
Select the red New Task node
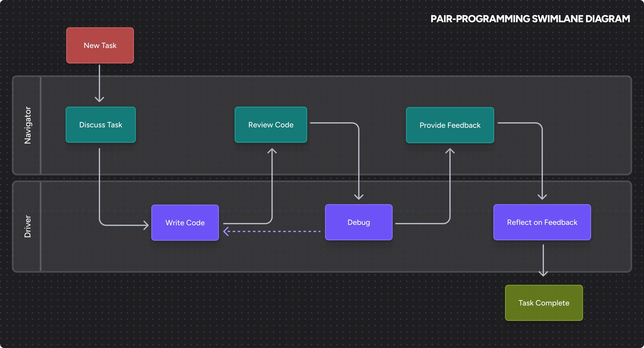coord(100,45)
